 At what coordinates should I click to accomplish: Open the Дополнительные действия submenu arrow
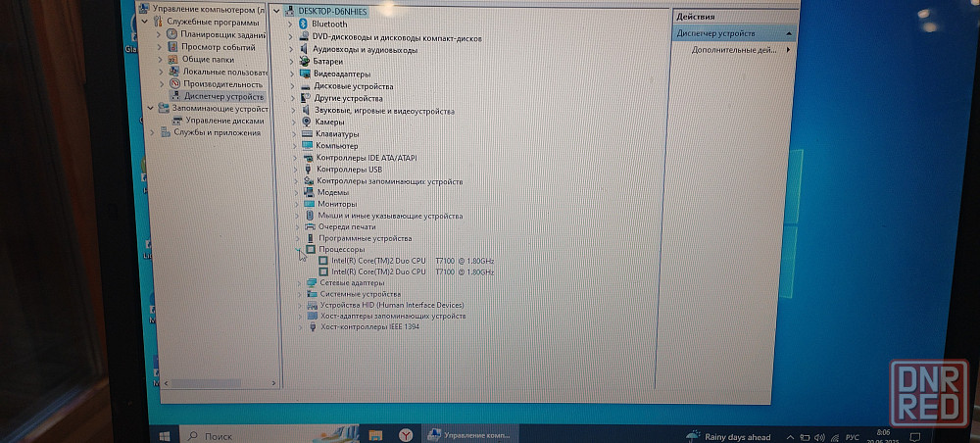[x=788, y=49]
